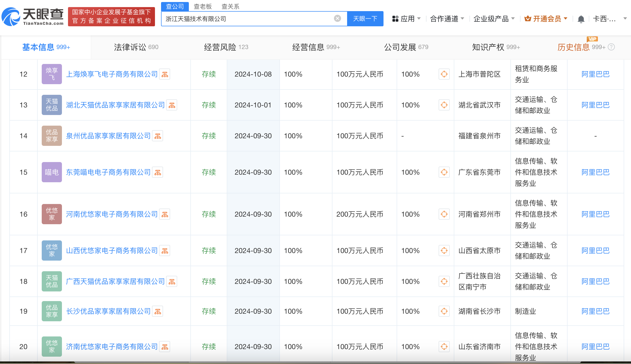Viewport: 631px width, 364px height.
Task: Expand the 企业级产品 dropdown
Action: point(494,19)
